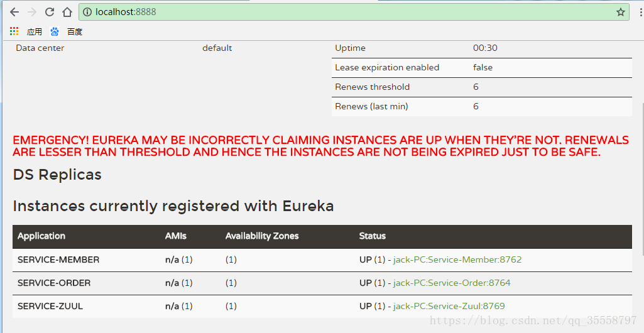
Task: Open the Chrome three-dot menu
Action: click(641, 12)
